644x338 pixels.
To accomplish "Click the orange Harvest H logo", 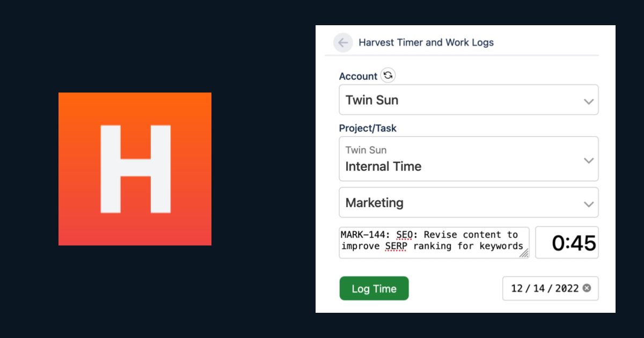I will coord(135,169).
